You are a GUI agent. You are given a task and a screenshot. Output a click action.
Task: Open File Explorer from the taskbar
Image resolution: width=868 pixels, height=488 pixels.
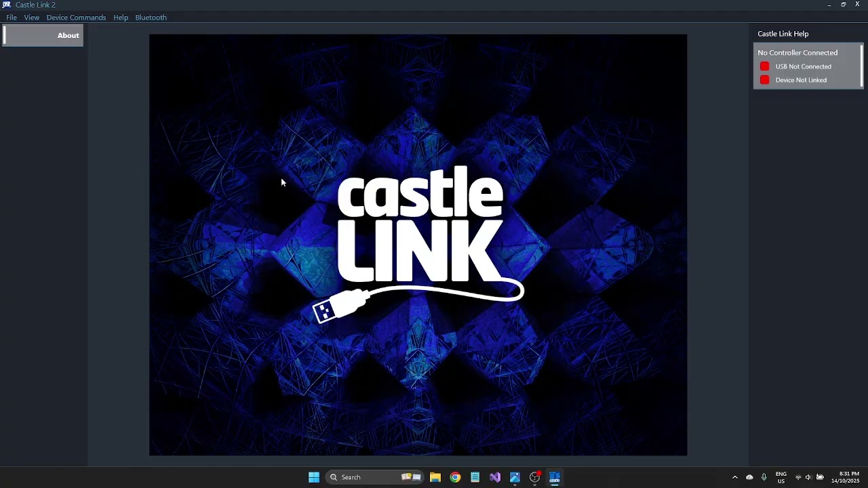point(435,477)
